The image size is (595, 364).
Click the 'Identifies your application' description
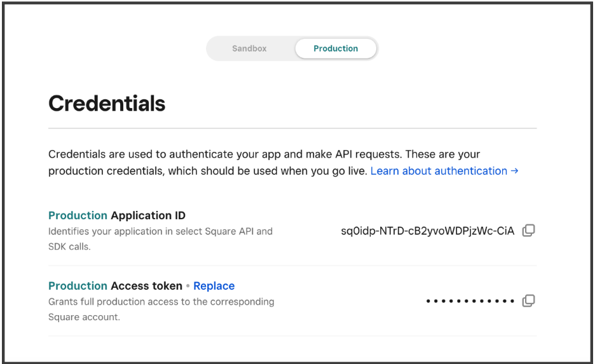[160, 231]
